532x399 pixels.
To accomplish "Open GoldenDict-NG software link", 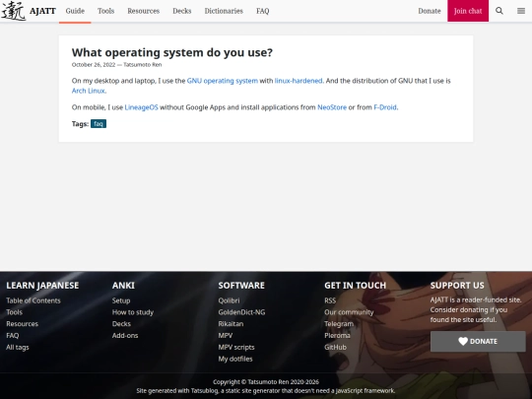I will click(241, 312).
